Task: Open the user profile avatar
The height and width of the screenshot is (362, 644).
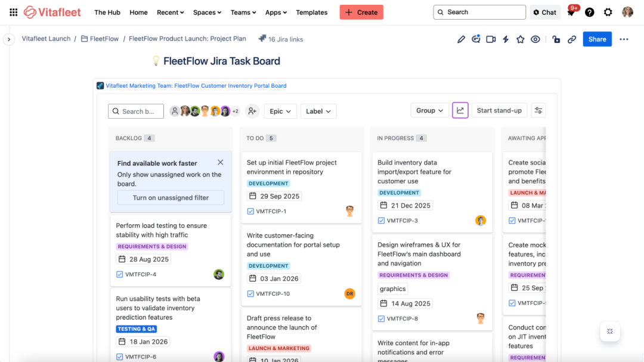Action: pyautogui.click(x=627, y=13)
